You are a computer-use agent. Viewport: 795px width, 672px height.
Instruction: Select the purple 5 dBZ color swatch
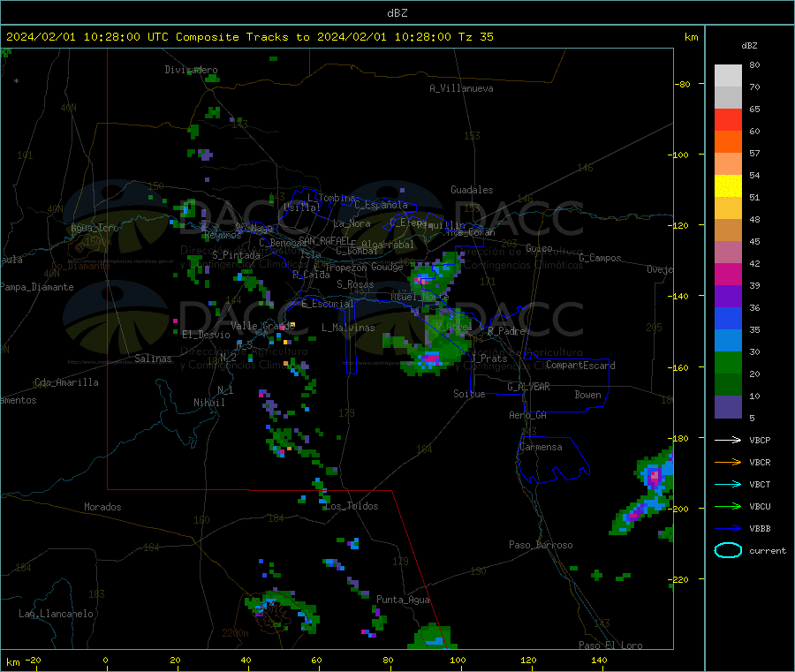(728, 407)
